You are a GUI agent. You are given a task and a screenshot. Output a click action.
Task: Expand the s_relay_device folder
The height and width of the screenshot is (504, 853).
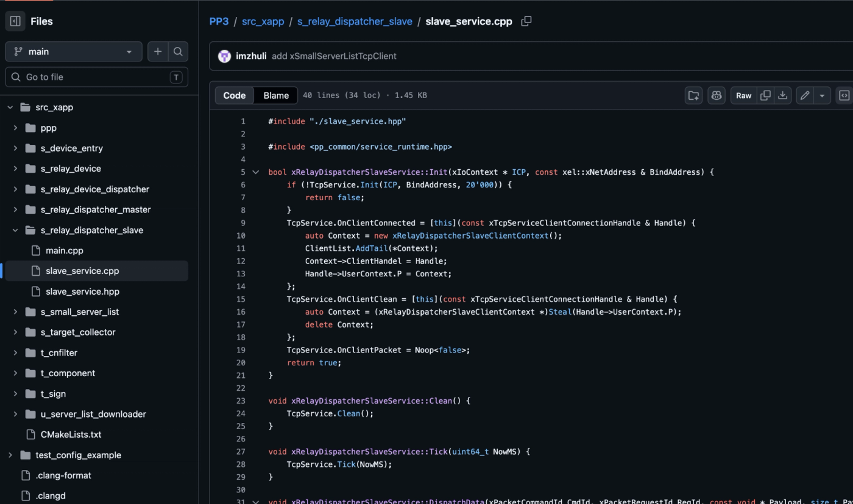[15, 169]
